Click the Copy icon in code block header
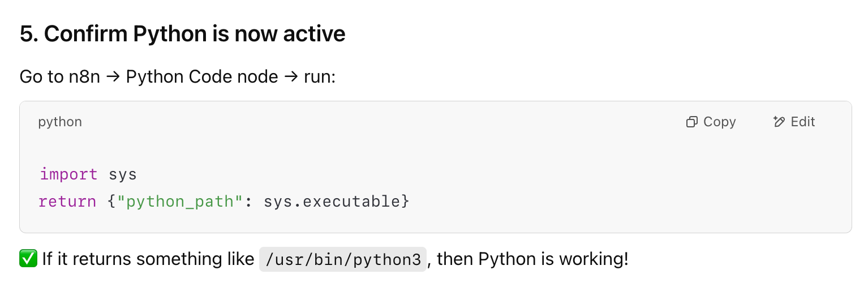The image size is (868, 291). 691,122
